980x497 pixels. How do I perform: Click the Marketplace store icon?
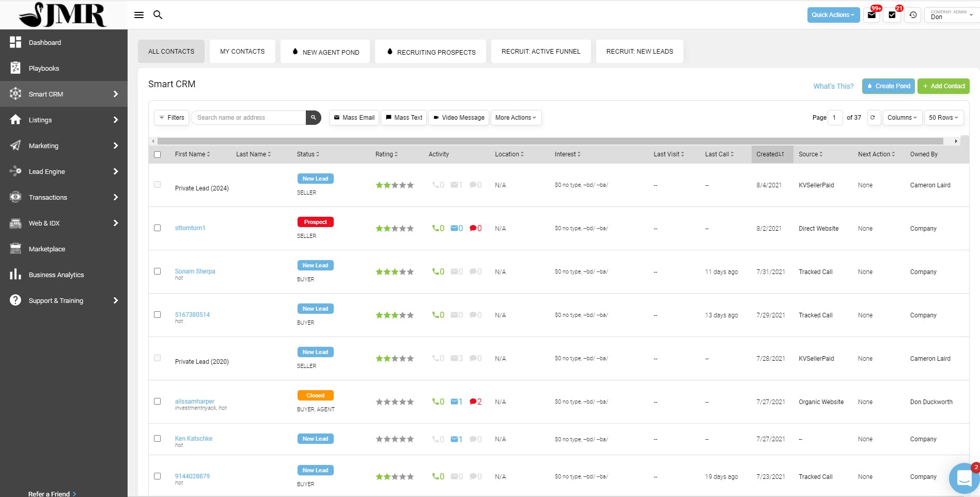coord(15,249)
